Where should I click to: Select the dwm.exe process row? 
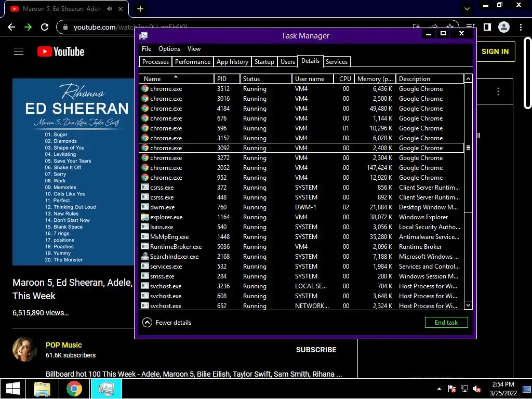click(x=301, y=207)
